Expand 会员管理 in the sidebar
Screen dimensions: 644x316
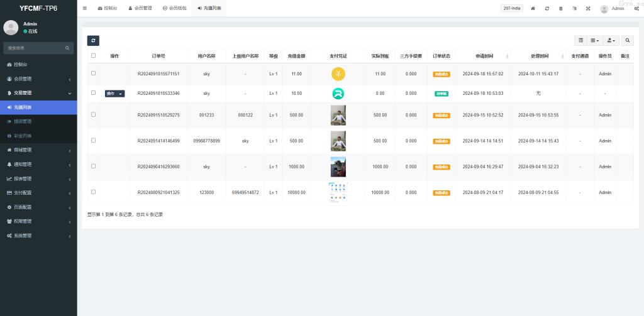coord(38,79)
